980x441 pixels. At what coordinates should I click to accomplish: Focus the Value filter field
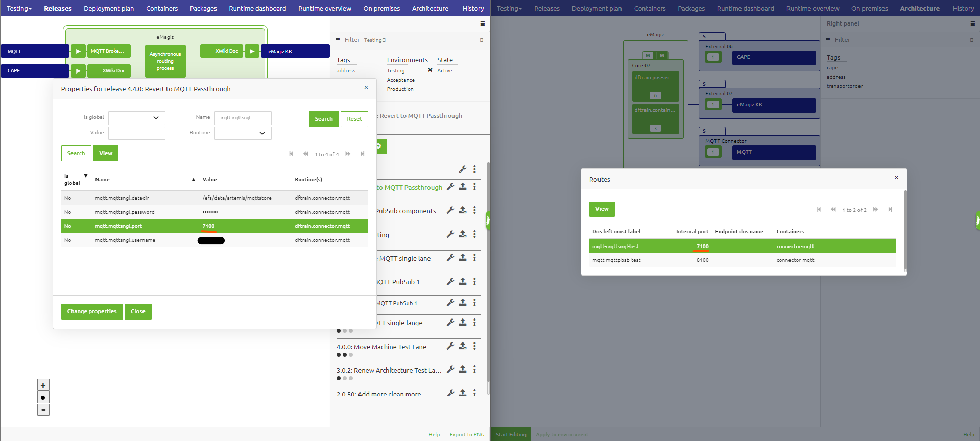pyautogui.click(x=137, y=133)
